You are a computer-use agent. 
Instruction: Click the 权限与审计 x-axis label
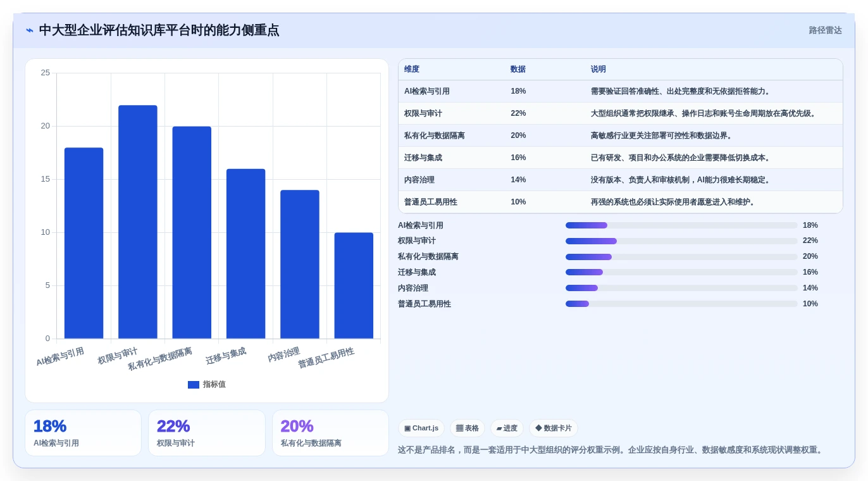pyautogui.click(x=118, y=356)
